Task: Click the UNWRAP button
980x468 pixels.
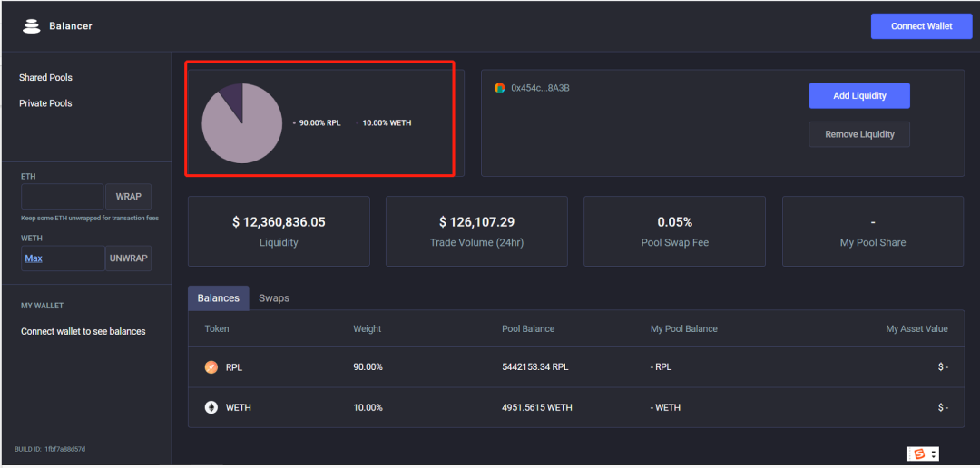Action: tap(128, 258)
